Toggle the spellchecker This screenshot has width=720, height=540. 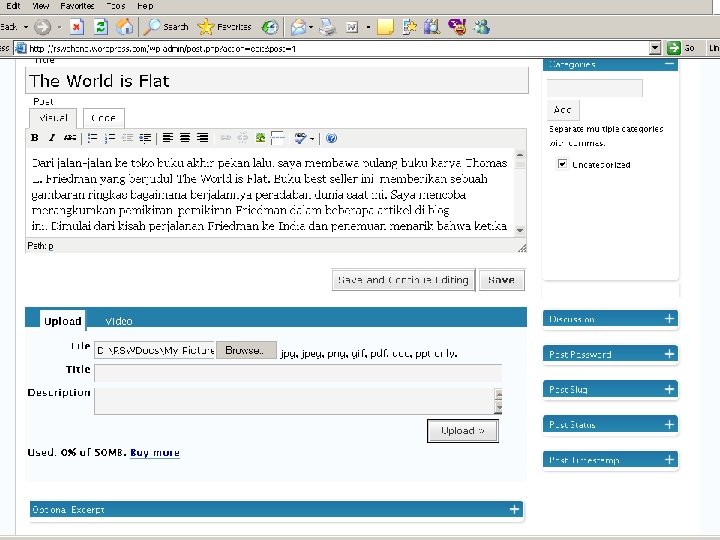tap(300, 138)
